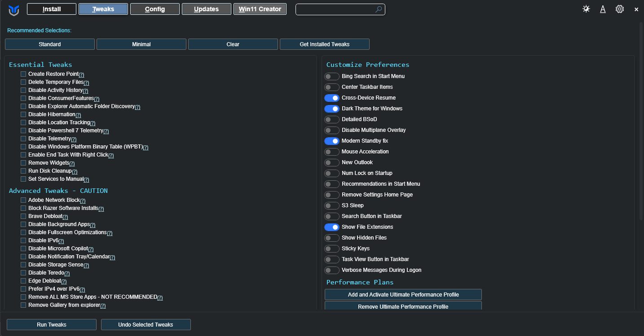Toggle Sticky Keys on
Screen dimensions: 644x336
tap(332, 249)
